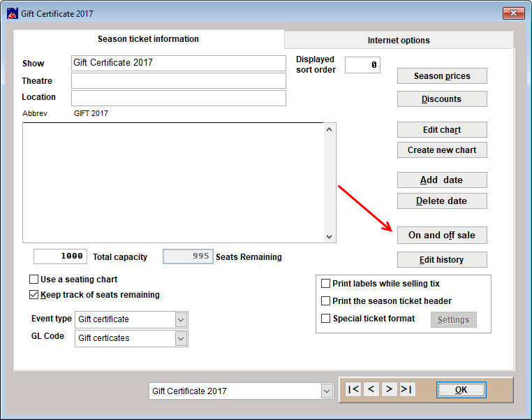
Task: Click Add date button
Action: click(x=442, y=180)
